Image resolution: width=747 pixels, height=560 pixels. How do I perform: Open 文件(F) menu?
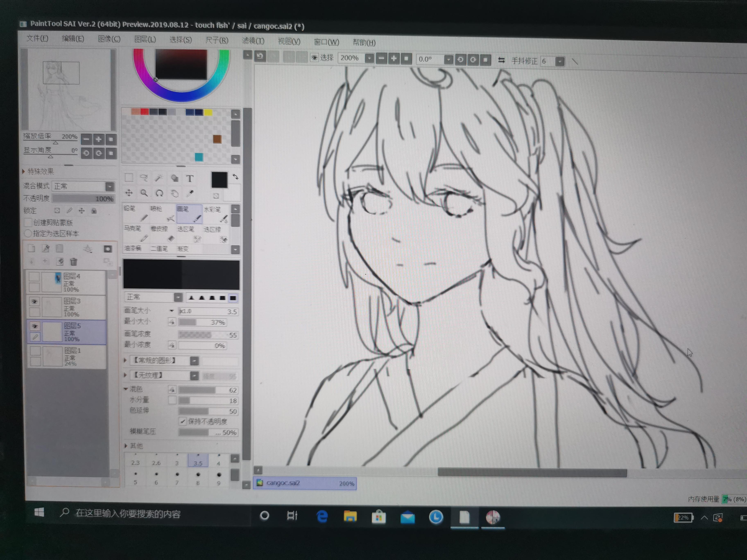[37, 38]
